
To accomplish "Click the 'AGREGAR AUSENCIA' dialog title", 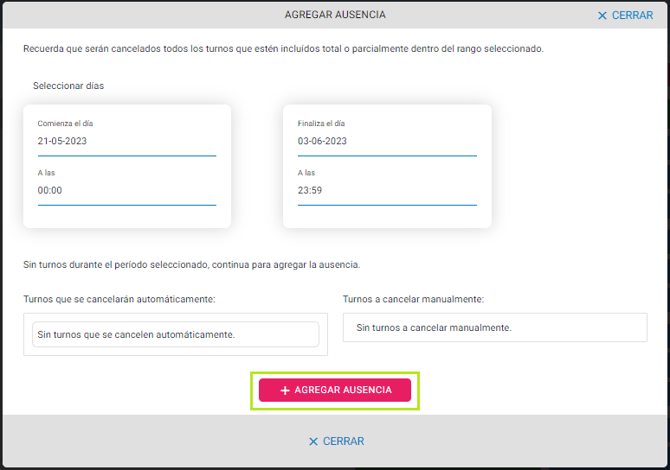I will point(335,15).
